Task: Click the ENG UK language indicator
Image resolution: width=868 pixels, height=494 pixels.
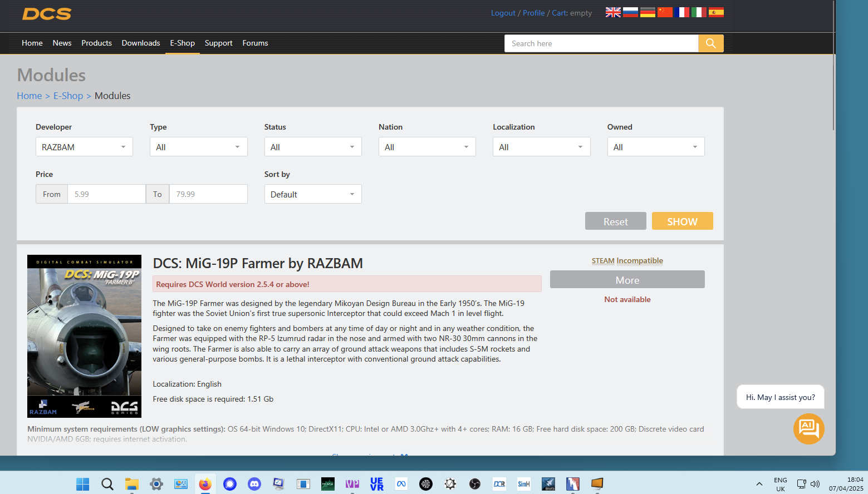Action: pyautogui.click(x=781, y=484)
